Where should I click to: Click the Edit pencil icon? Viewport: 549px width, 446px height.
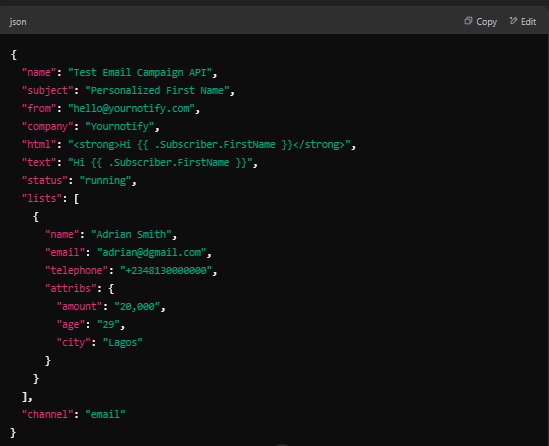click(513, 21)
